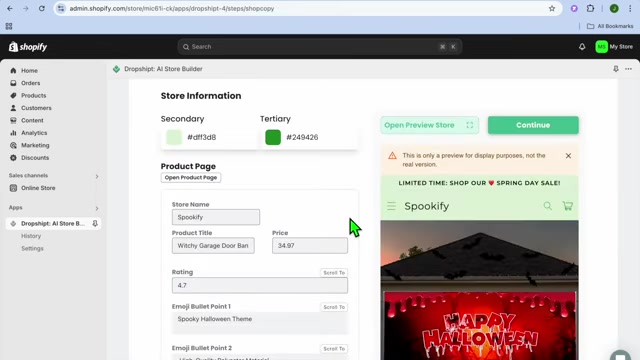Image resolution: width=640 pixels, height=360 pixels.
Task: Edit the Rating field
Action: coord(260,285)
